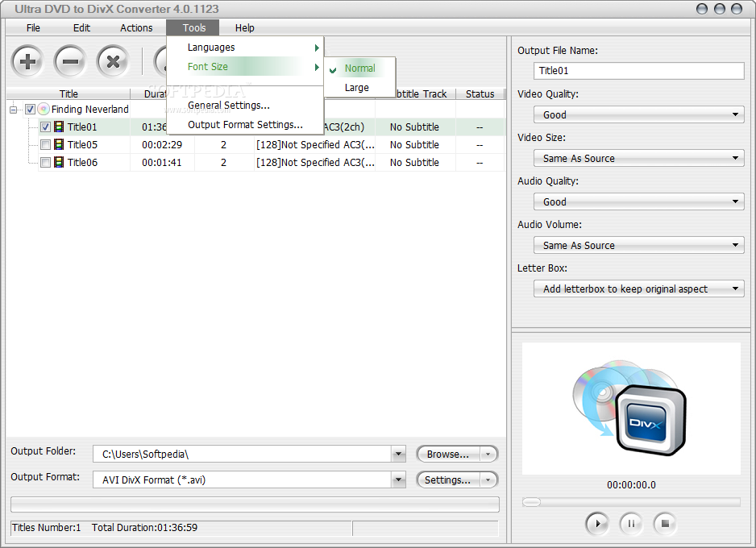Click the Title06 row label

click(x=82, y=163)
